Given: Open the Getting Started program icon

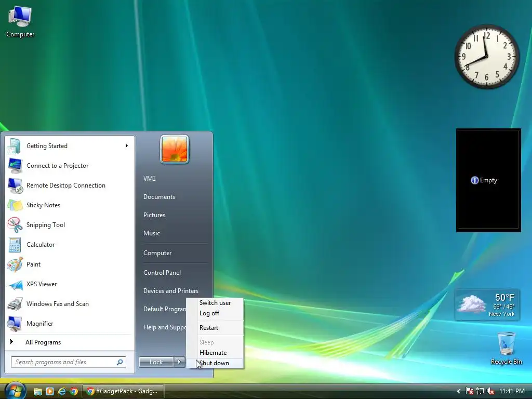Looking at the screenshot, I should [15, 146].
